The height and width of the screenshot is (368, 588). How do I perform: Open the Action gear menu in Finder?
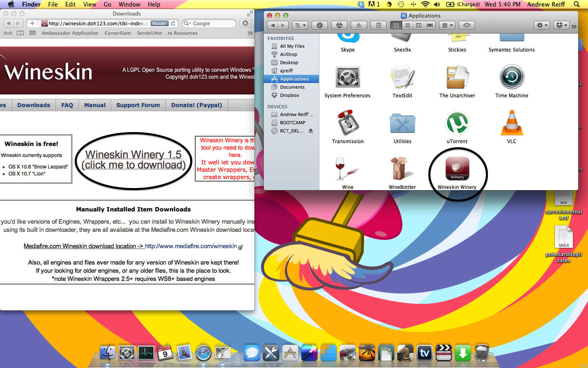coord(542,25)
